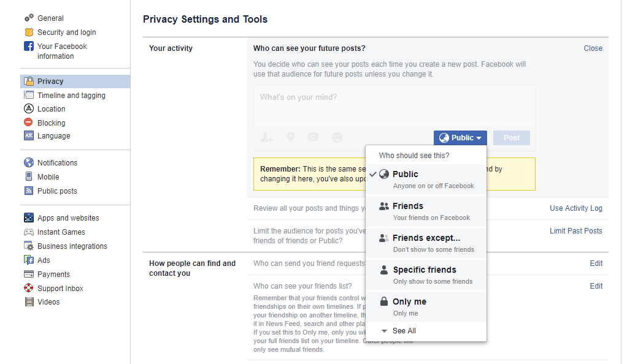Go to Blocking settings label
This screenshot has height=364, width=627.
(51, 123)
